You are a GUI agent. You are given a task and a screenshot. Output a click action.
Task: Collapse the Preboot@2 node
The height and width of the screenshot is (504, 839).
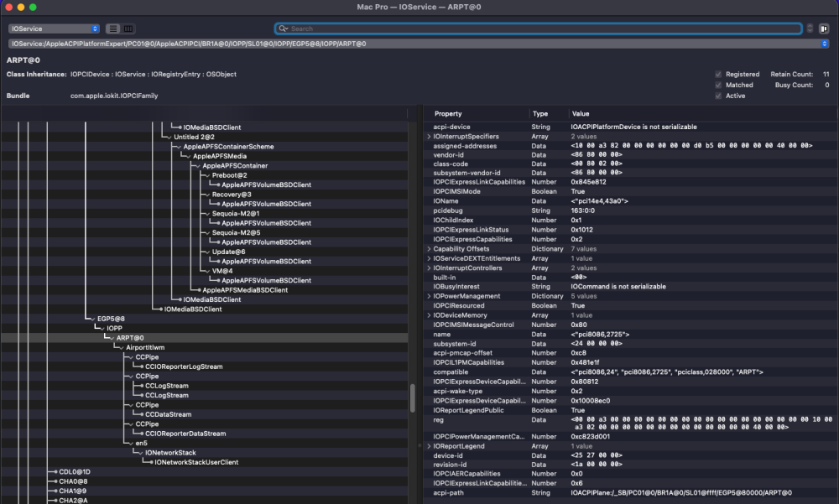207,175
